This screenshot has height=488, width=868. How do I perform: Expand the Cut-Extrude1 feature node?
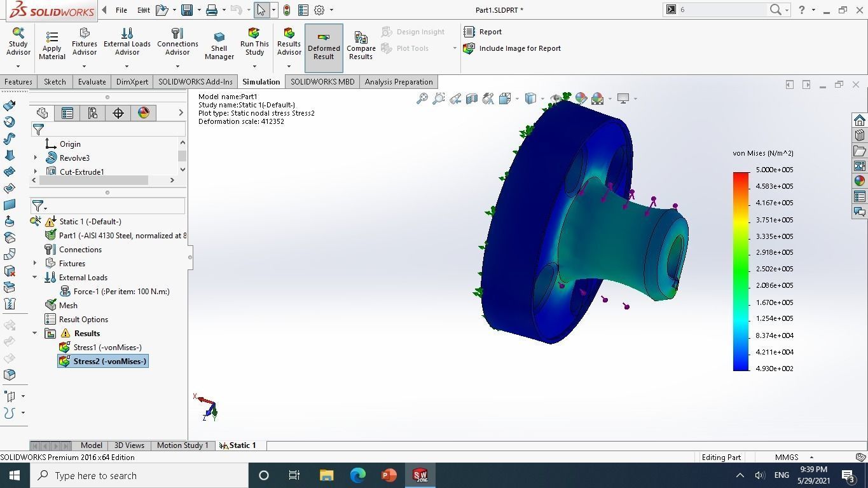click(x=36, y=172)
